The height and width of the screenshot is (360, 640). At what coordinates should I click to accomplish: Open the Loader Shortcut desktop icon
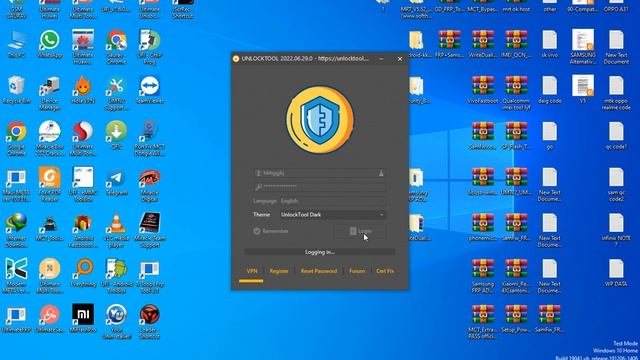coord(149,321)
